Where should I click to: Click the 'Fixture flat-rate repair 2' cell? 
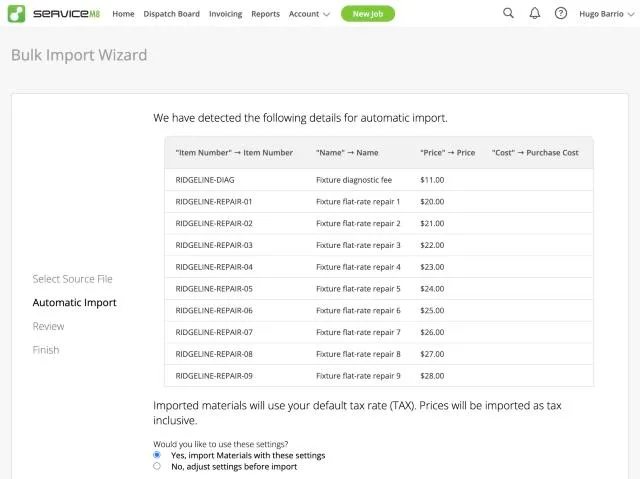click(358, 224)
